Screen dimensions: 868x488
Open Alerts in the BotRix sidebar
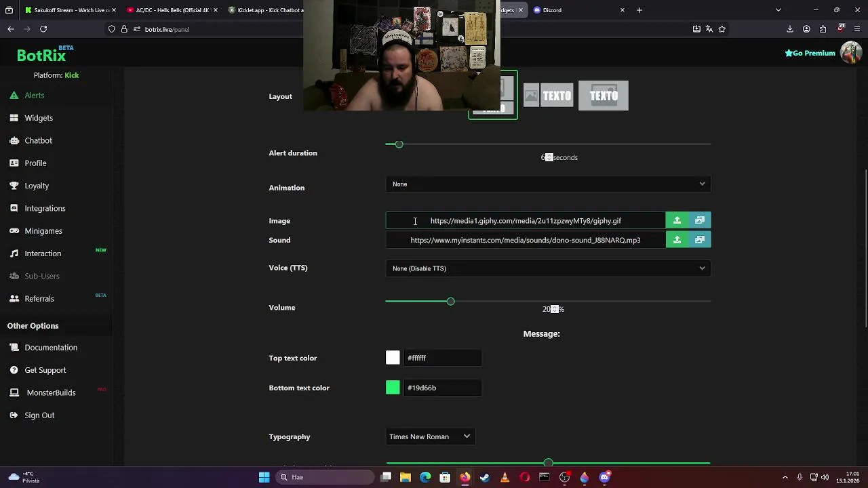[x=35, y=96]
